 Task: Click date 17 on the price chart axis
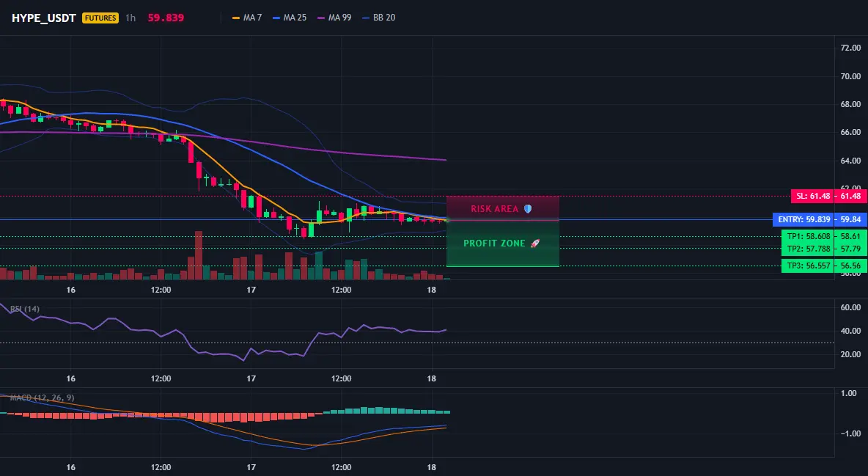pyautogui.click(x=251, y=290)
